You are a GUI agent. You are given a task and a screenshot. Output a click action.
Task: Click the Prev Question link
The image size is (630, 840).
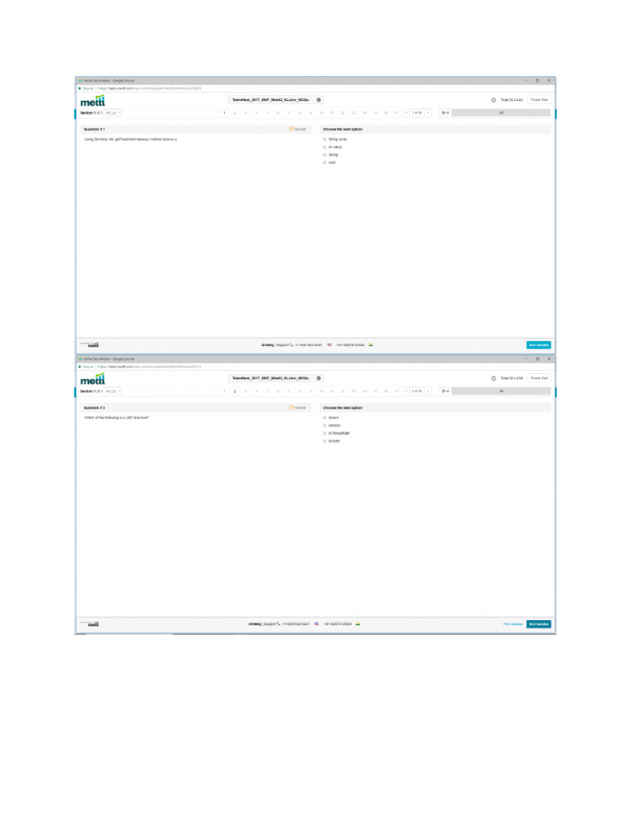513,624
